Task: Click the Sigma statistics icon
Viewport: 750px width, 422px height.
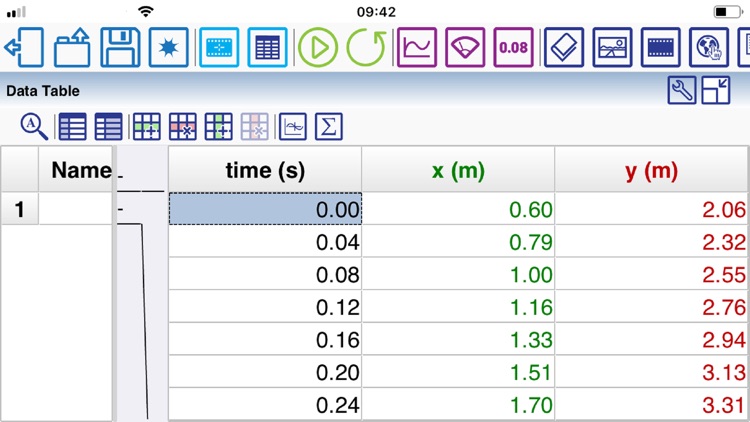Action: point(328,126)
